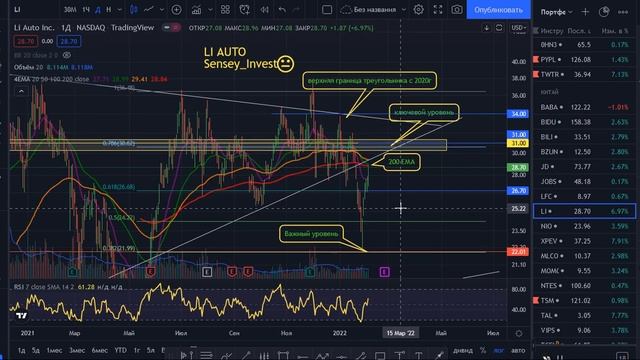The height and width of the screenshot is (360, 640).
Task: Choose candlestick chart type icon
Action: point(133,9)
